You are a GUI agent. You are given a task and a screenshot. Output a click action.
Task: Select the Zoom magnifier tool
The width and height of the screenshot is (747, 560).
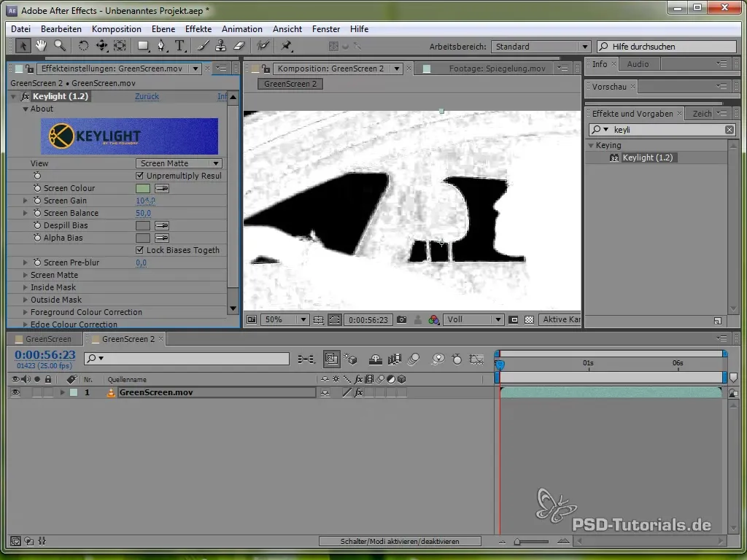pyautogui.click(x=60, y=46)
